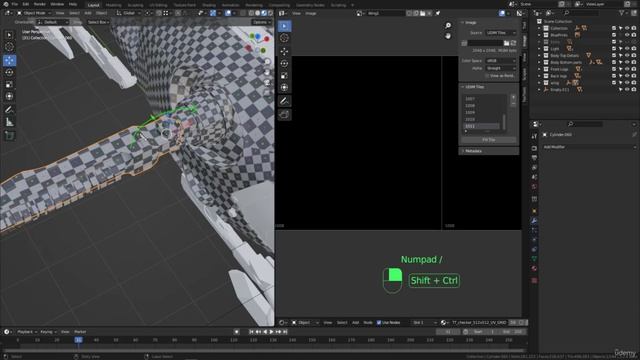Select the Cursor tool in 3D viewport toolbar
640x360 pixels.
point(9,47)
